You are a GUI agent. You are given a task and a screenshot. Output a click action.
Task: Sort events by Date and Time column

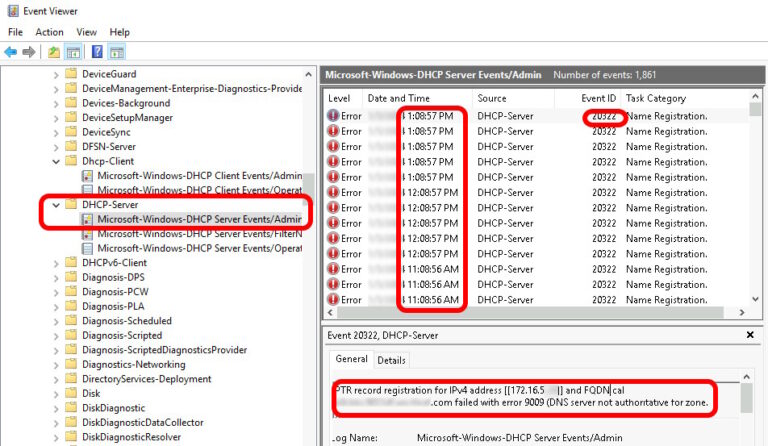(399, 98)
